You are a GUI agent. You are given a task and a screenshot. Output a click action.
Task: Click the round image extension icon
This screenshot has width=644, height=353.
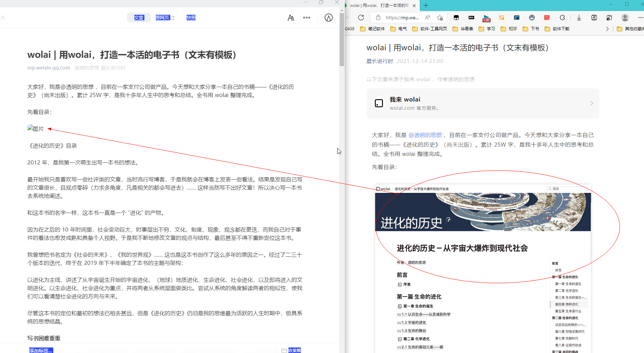pos(532,18)
